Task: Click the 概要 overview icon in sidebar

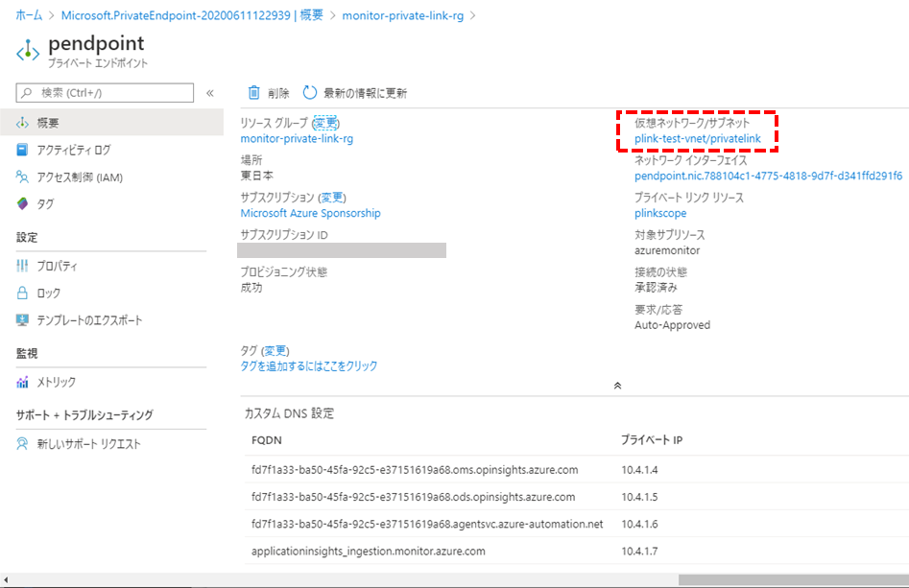Action: (x=22, y=123)
